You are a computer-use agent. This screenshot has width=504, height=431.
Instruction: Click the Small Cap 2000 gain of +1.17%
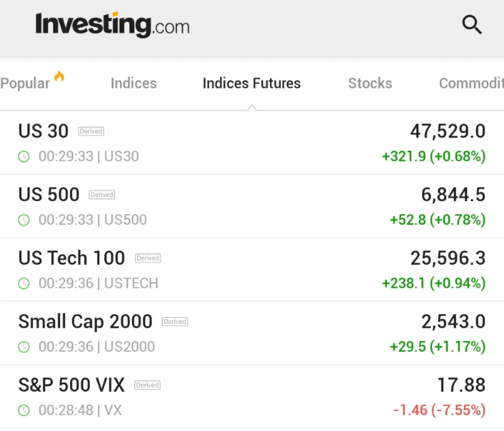[437, 347]
